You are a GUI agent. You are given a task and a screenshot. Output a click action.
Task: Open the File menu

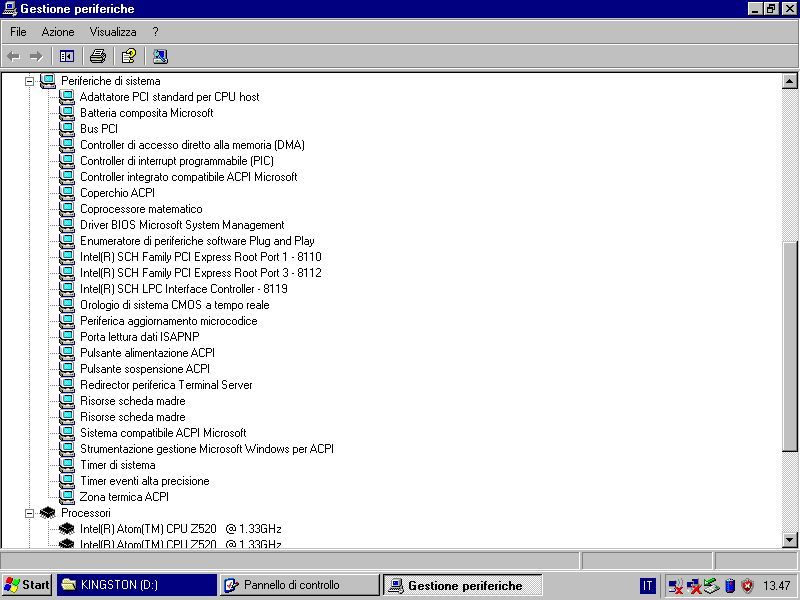click(x=18, y=32)
